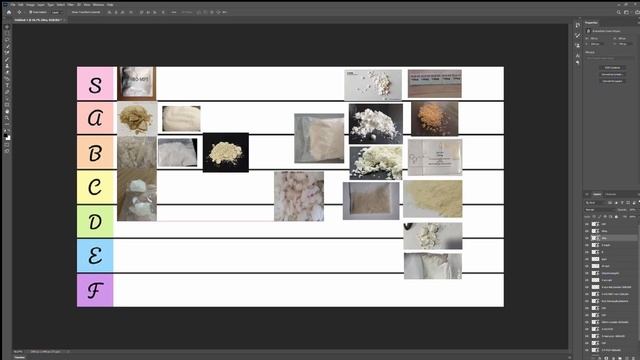Click the foreground color swatch
The image size is (640, 360).
point(6,135)
